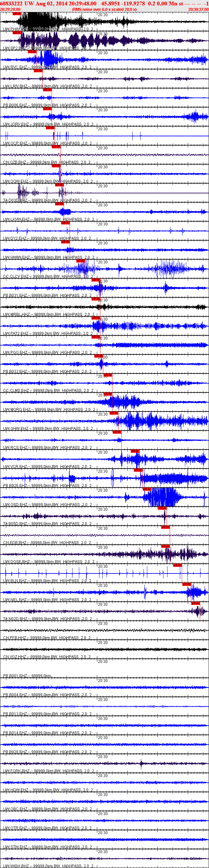Click the pick marker on the OSD trace
209x868 pixels.
[147, 489]
